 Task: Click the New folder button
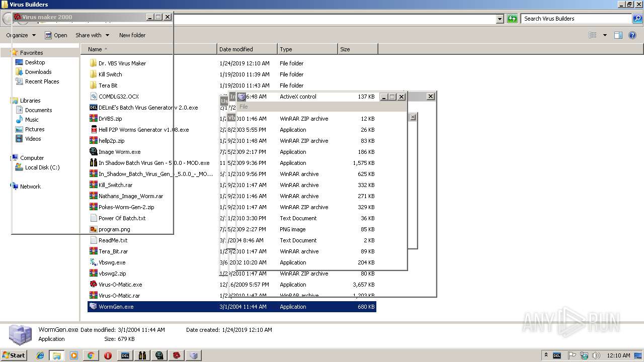132,35
